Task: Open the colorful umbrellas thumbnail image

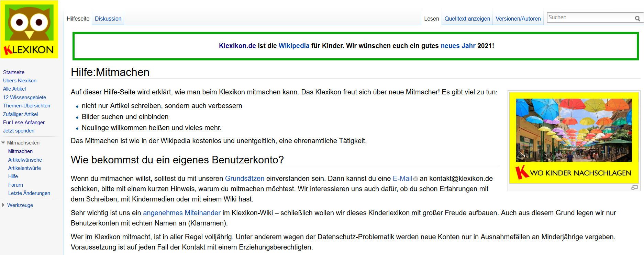Action: [x=574, y=137]
